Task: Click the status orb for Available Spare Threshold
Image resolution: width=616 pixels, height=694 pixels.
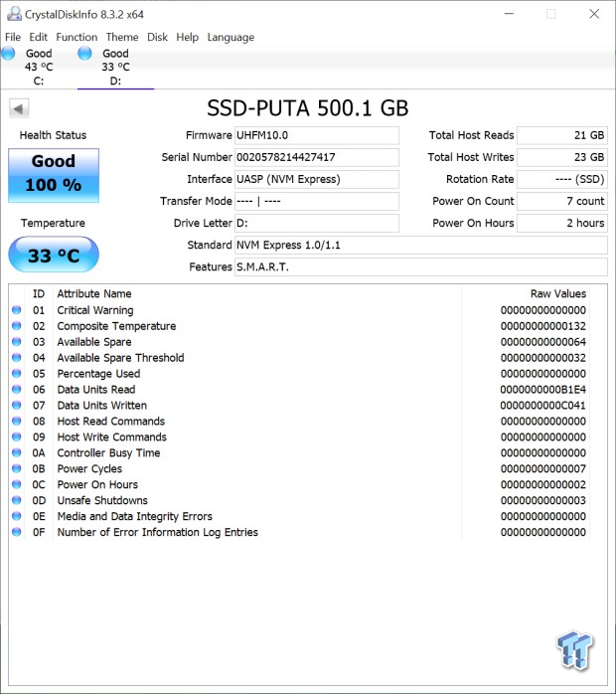Action: (17, 358)
